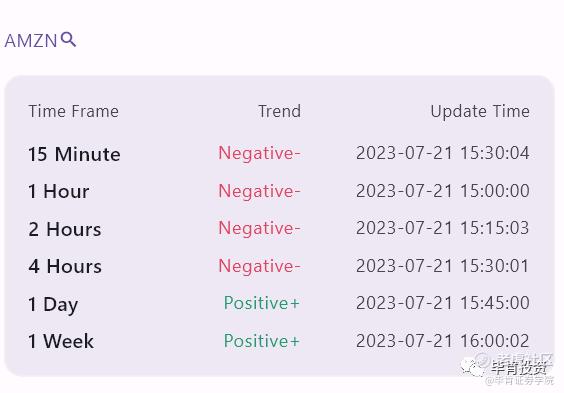Click the Negative- trend for 2 Hours
The image size is (564, 393).
tap(259, 229)
